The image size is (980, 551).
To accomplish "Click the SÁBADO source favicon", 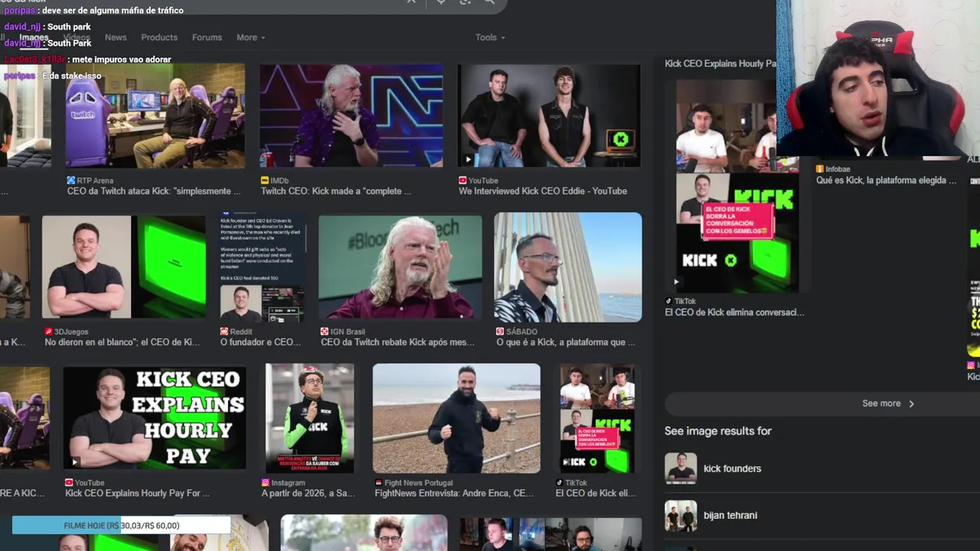I will (x=500, y=331).
